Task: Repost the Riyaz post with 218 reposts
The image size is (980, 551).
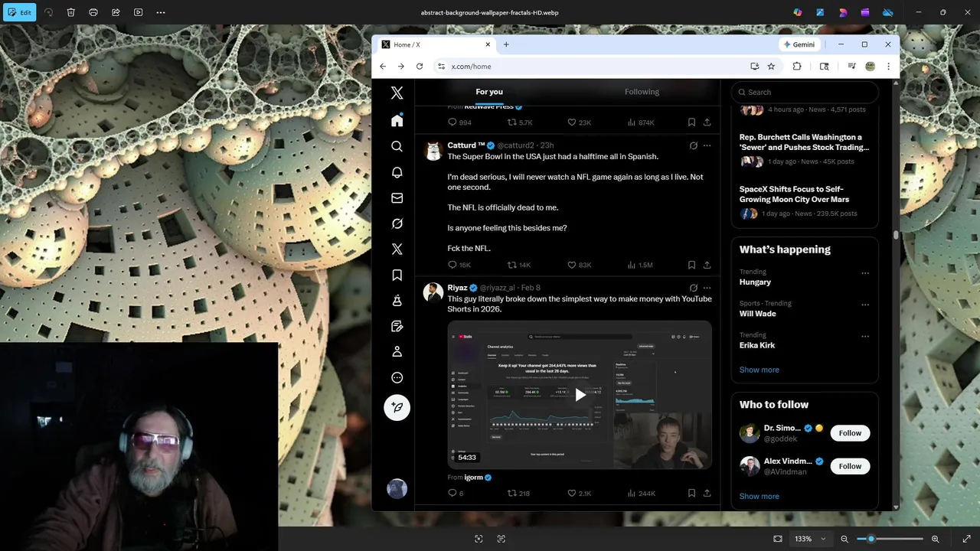Action: [x=518, y=493]
